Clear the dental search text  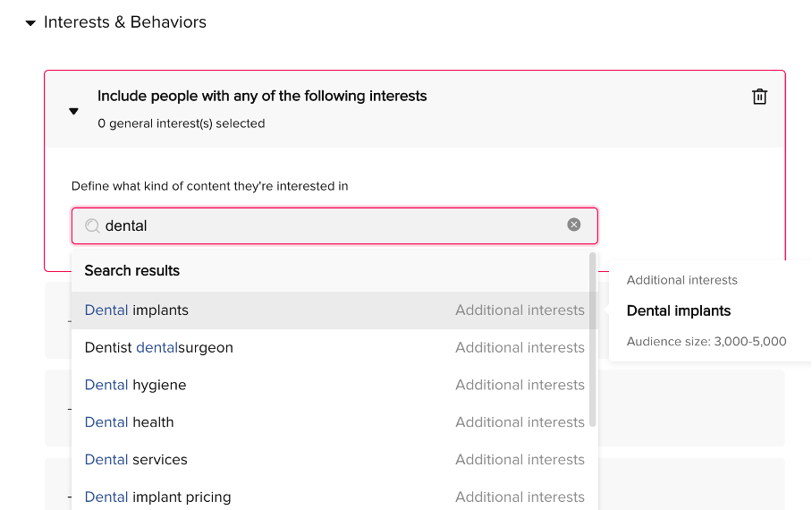573,225
